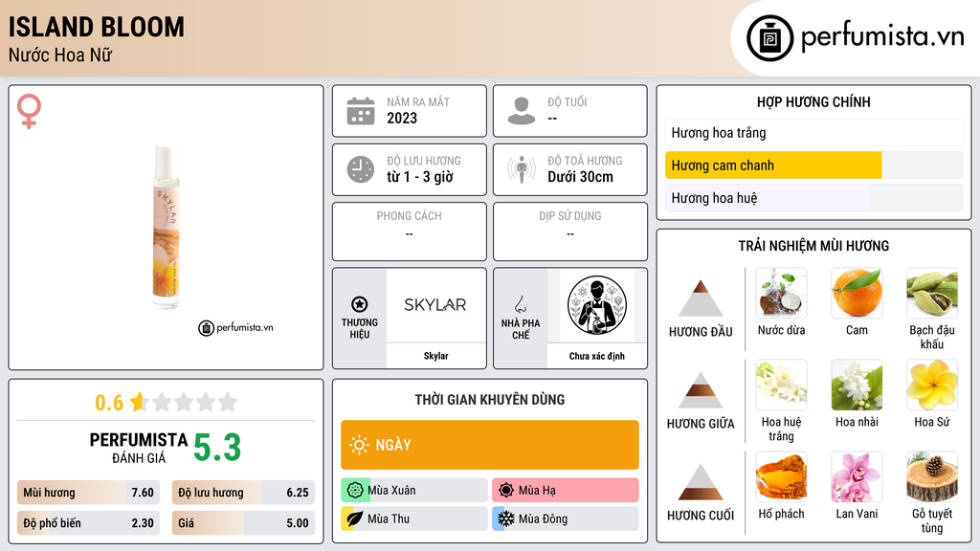The image size is (980, 551).
Task: Open the Gỗ tuyết tùng cedarwood note image
Action: click(x=932, y=477)
